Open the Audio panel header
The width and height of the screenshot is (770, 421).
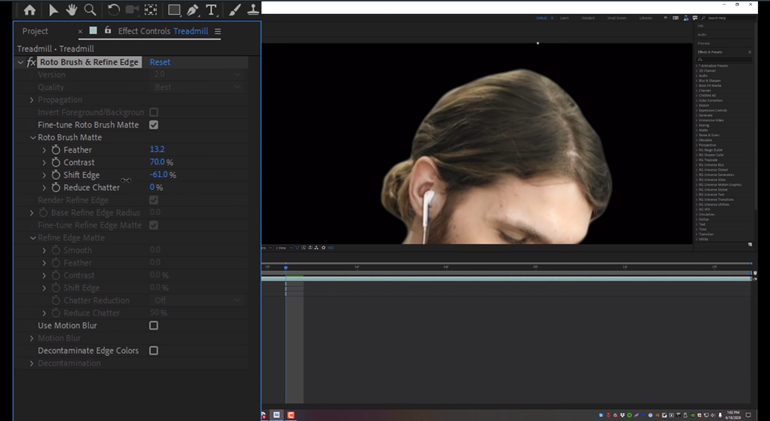coord(702,34)
